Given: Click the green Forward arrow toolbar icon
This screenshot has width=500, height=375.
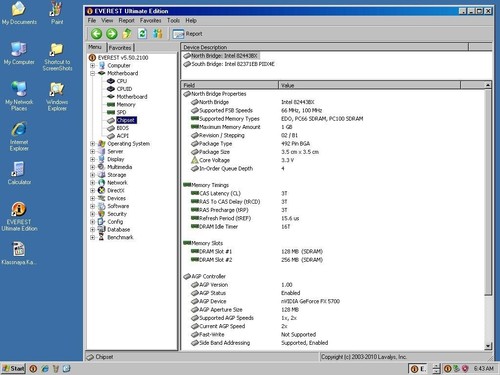Looking at the screenshot, I should [112, 34].
